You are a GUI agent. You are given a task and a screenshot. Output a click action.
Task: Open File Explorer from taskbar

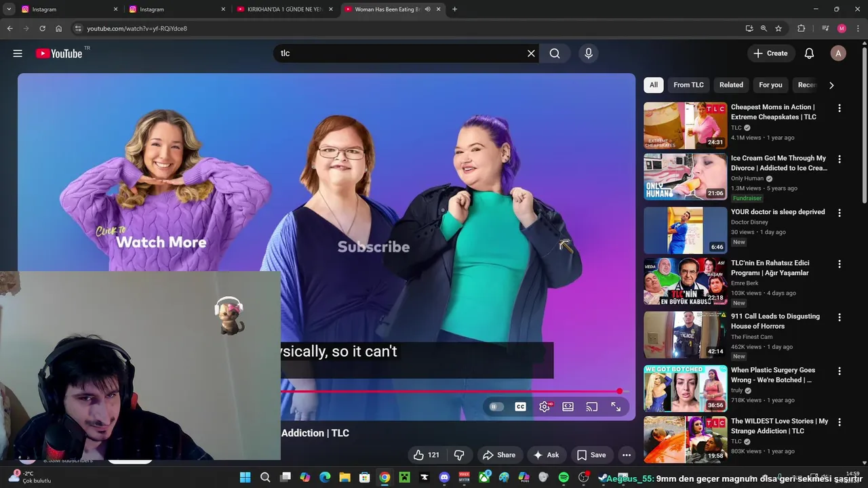point(344,477)
